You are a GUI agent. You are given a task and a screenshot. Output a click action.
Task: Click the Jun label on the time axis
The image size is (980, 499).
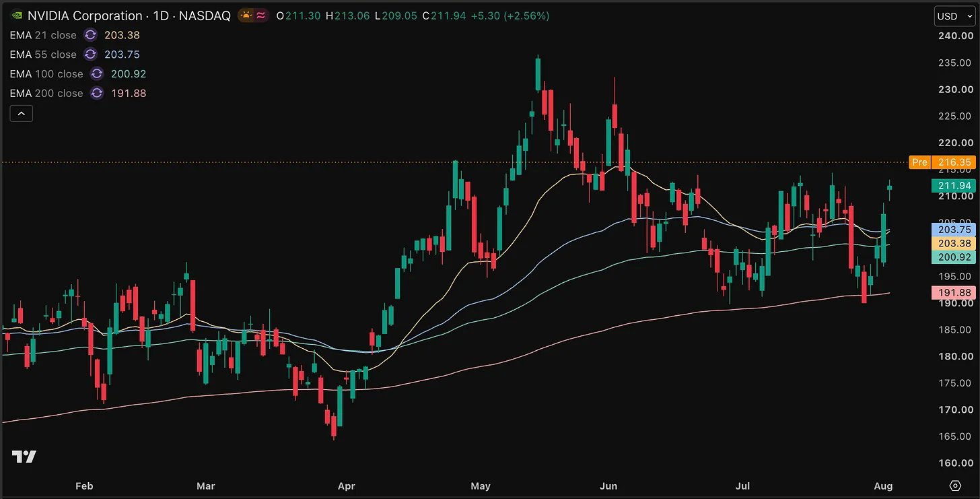[x=608, y=486]
